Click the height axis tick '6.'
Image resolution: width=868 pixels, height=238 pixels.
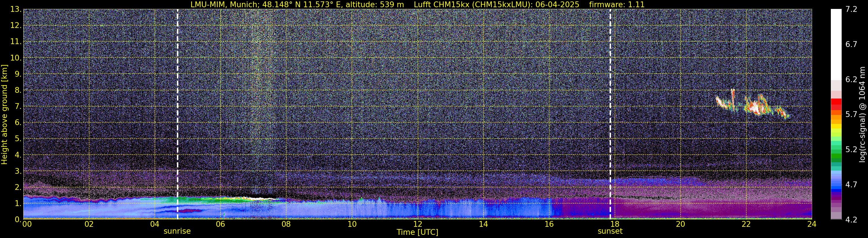click(x=18, y=122)
